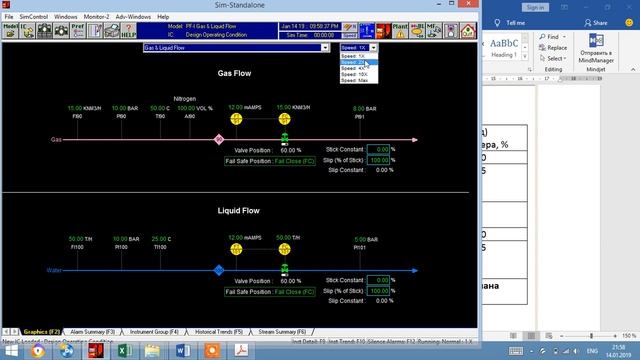The width and height of the screenshot is (640, 360).
Task: Click the BI toolbar icon with yellow oval
Action: pyautogui.click(x=417, y=31)
